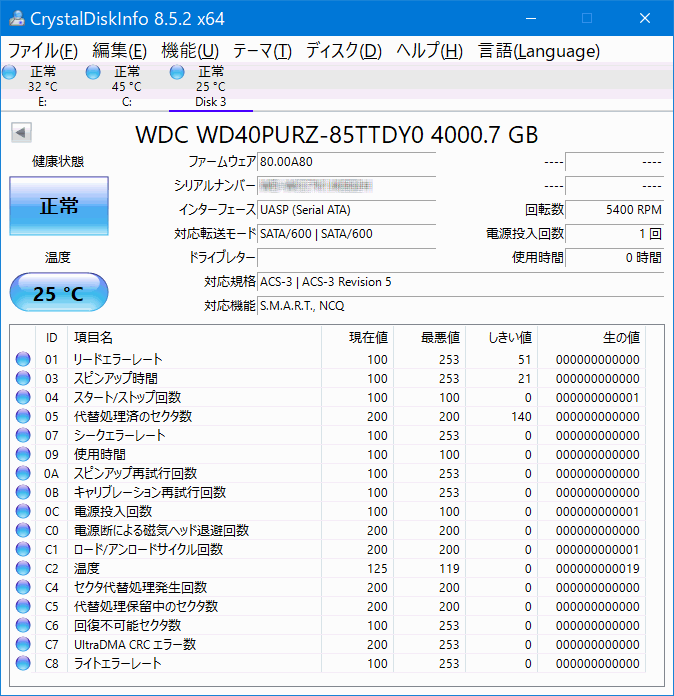
Task: Click status orb for row C7 UltraDMA CRC エラー数
Action: click(x=23, y=645)
